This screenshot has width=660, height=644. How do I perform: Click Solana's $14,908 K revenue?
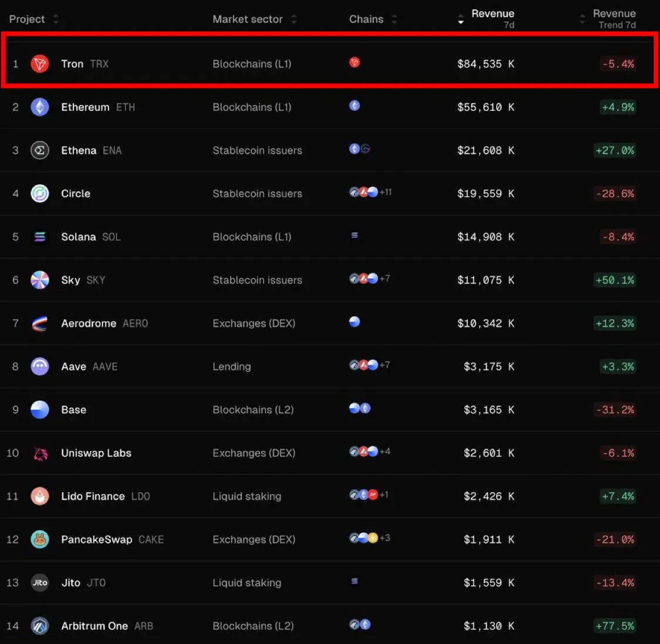click(x=486, y=237)
